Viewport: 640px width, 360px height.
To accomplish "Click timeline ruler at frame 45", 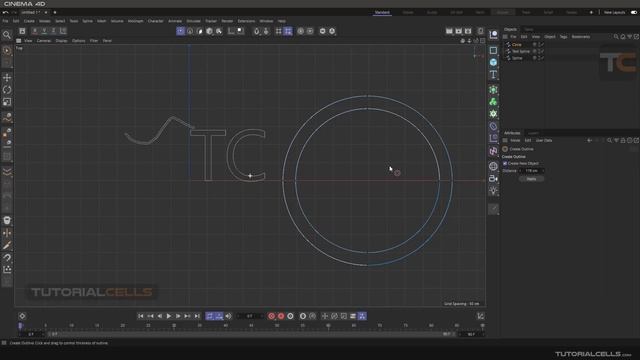I will coord(251,326).
